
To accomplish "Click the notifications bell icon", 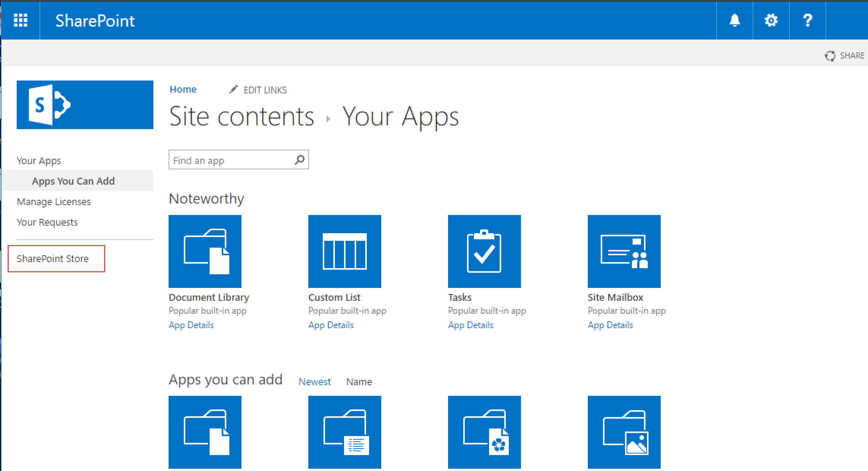I will [x=735, y=20].
